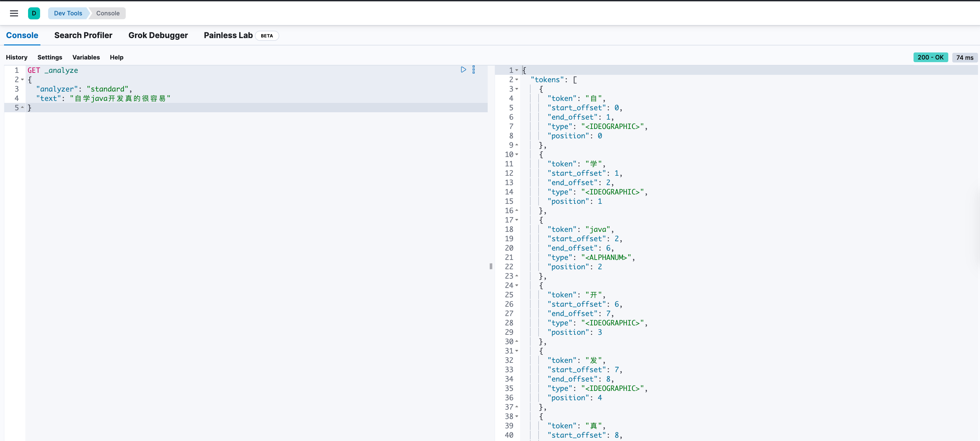Image resolution: width=980 pixels, height=441 pixels.
Task: Collapse token object at output line 31
Action: pos(517,351)
